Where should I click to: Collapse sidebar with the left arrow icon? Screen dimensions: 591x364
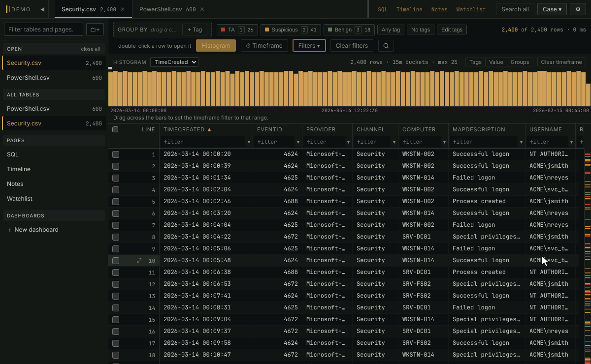(x=42, y=9)
